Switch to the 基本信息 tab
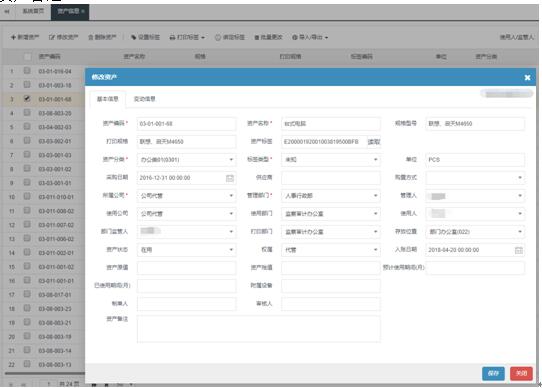This screenshot has width=542, height=388. pos(108,99)
